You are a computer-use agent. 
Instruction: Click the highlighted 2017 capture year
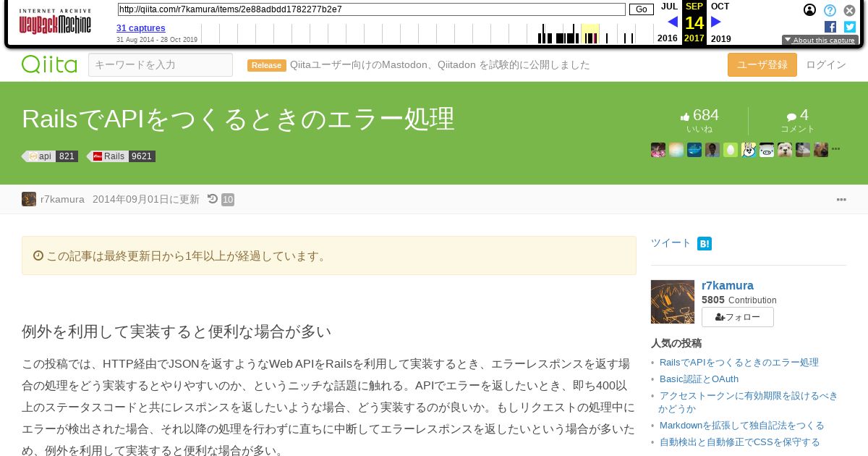click(694, 38)
